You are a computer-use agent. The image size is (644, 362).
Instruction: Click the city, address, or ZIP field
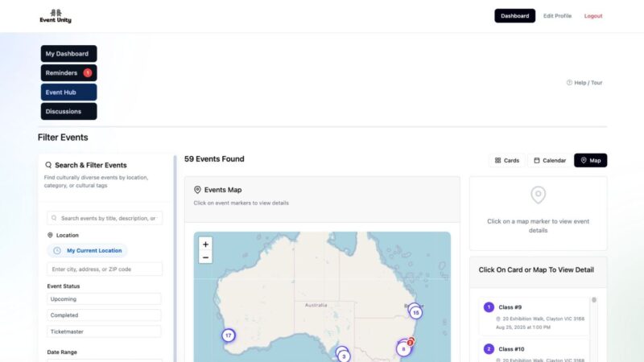click(105, 269)
